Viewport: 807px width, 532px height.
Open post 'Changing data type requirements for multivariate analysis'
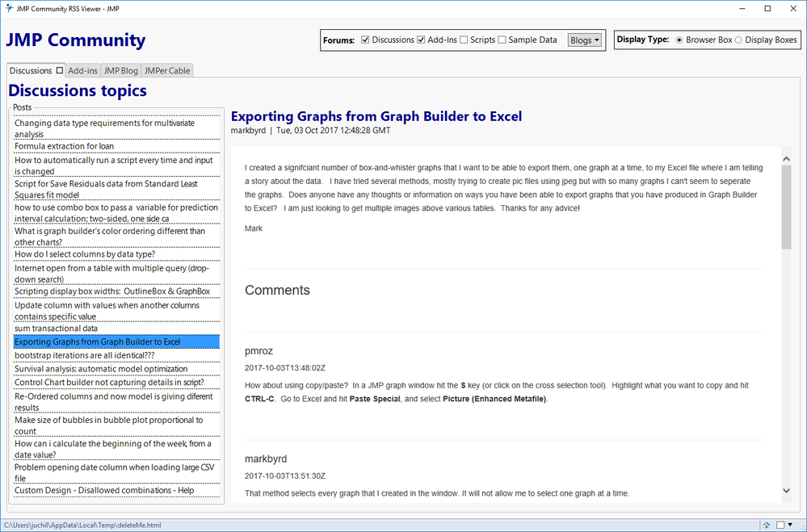(x=117, y=128)
